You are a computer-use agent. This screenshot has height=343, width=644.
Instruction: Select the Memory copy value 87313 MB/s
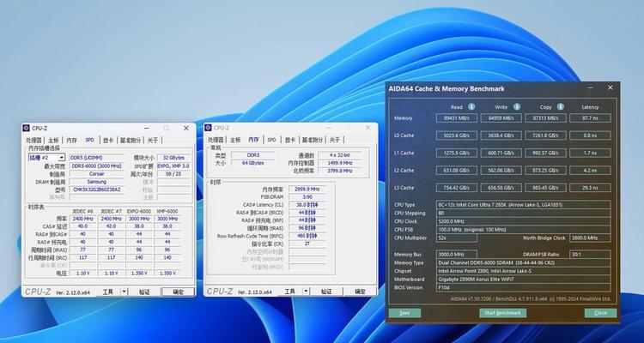(x=545, y=118)
